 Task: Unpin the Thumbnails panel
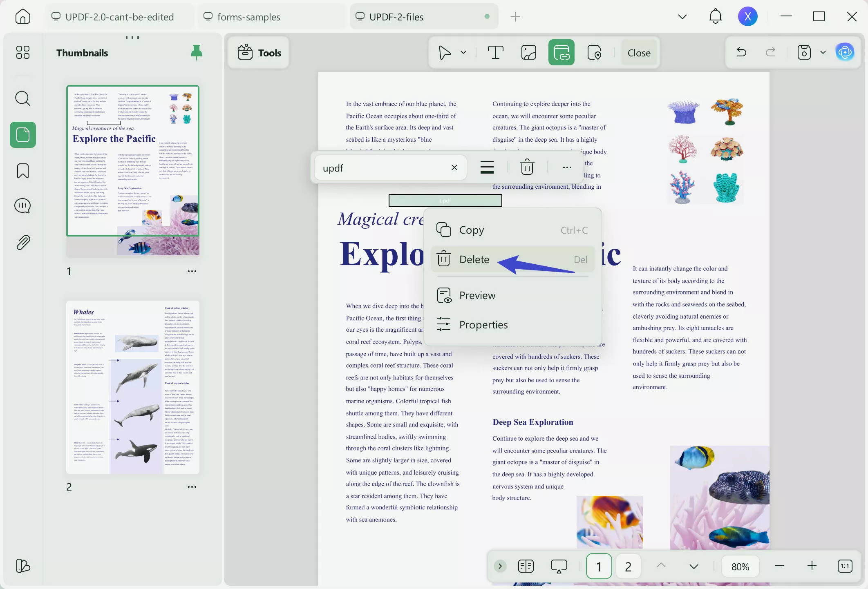point(196,52)
